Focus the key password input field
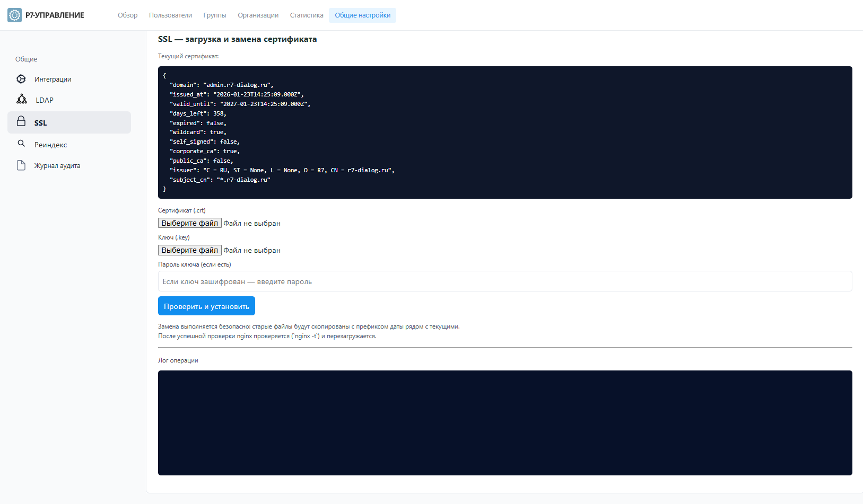863x504 pixels. pos(504,281)
